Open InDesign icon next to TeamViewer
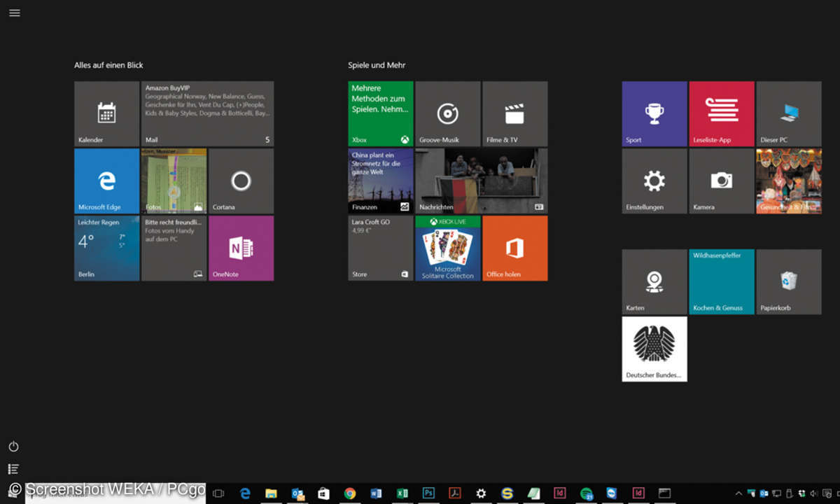 point(638,493)
